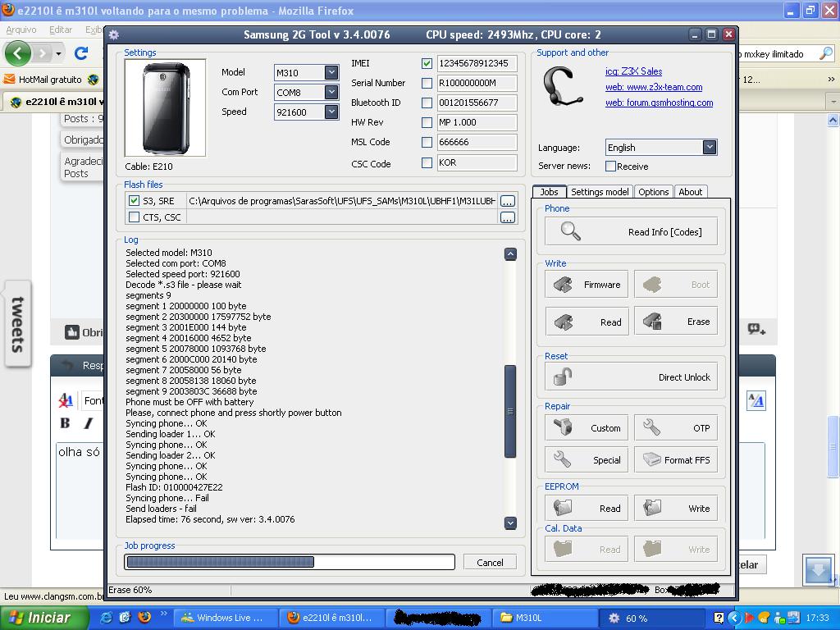Click the Read button under Write
Image resolution: width=840 pixels, height=630 pixels.
point(587,322)
